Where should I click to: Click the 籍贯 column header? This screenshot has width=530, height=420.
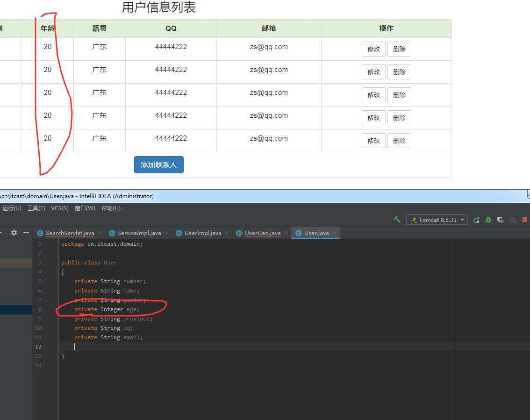(100, 28)
